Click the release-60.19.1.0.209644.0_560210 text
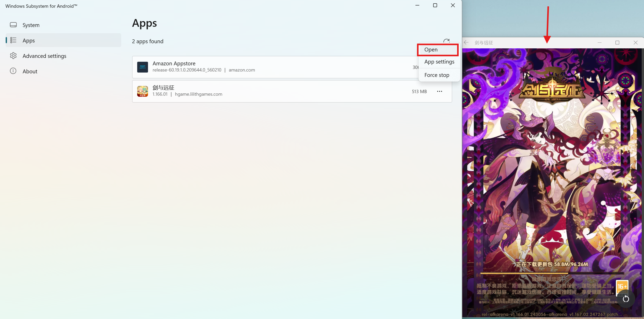This screenshot has height=319, width=644. (187, 70)
